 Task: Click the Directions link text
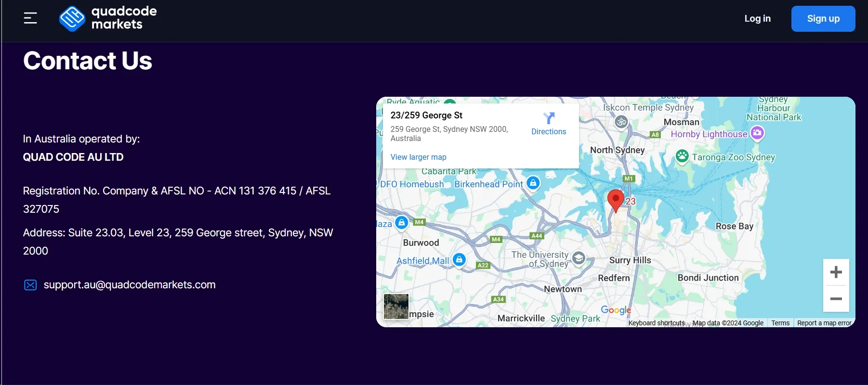click(x=549, y=131)
